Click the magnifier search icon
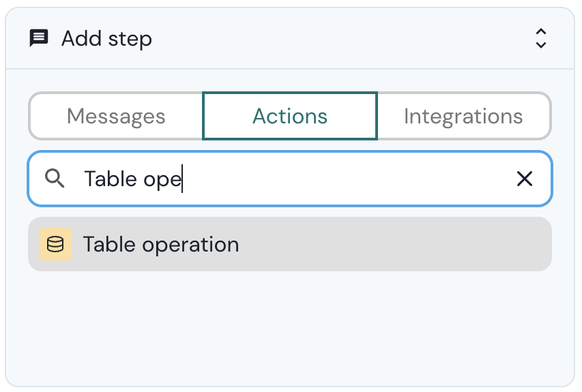Viewport: 582px width, 392px height. [55, 179]
